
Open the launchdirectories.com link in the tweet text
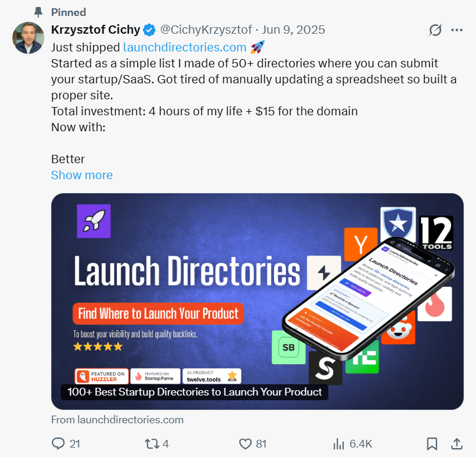184,47
